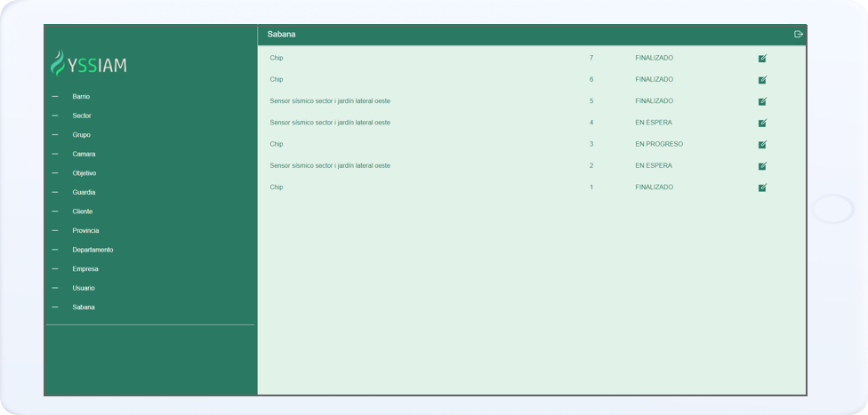Click the edit icon for row 7
The image size is (868, 415).
point(762,58)
